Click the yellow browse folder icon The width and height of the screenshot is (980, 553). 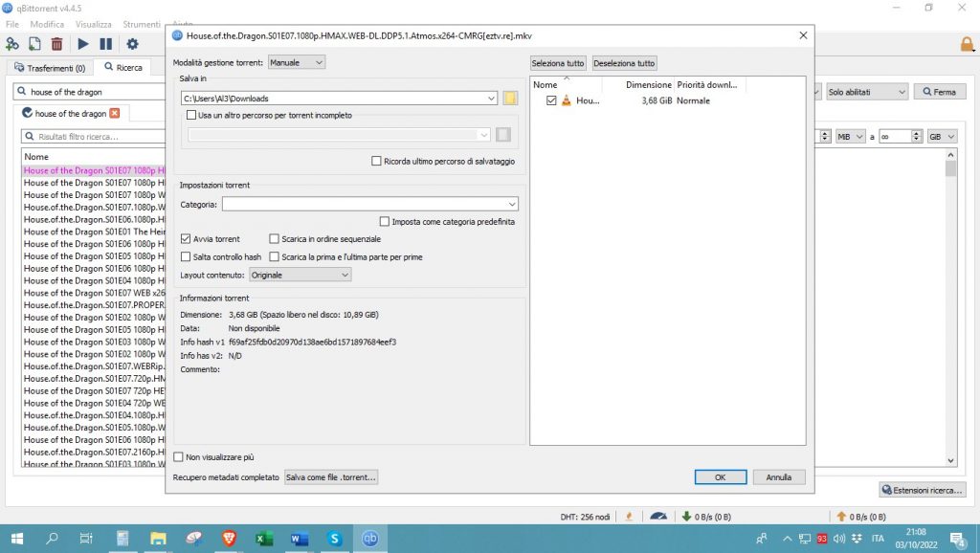pyautogui.click(x=510, y=99)
